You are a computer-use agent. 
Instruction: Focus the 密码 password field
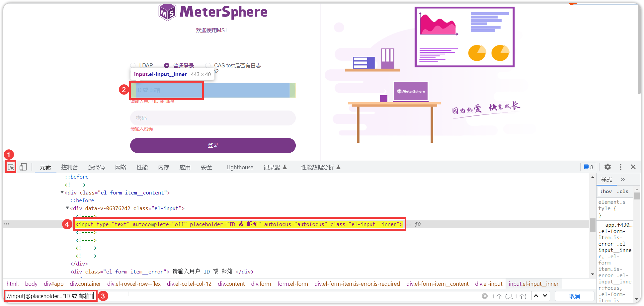tap(213, 118)
